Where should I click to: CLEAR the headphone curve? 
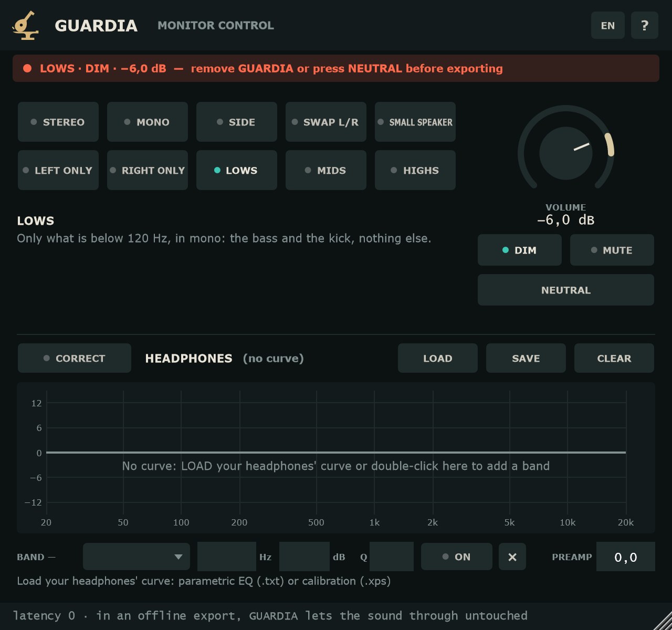coord(614,358)
